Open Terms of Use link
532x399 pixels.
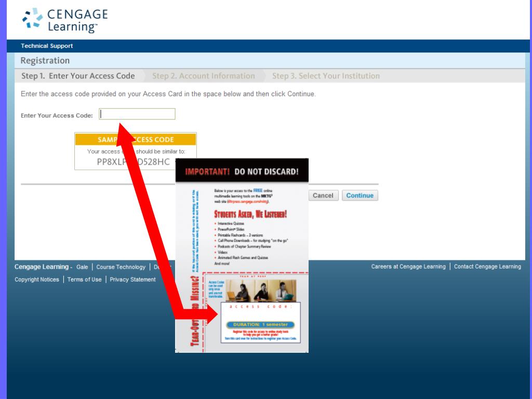tap(85, 280)
